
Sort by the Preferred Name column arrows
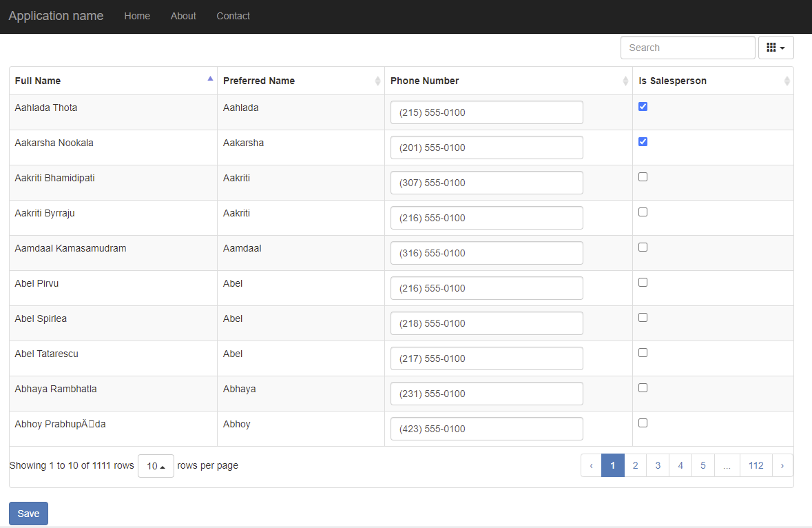coord(377,81)
